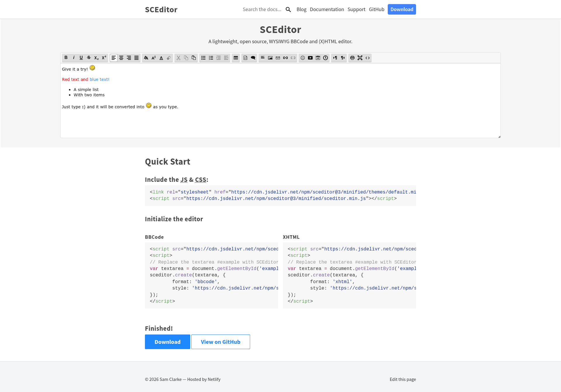Image resolution: width=561 pixels, height=392 pixels.
Task: Apply subscript formatting
Action: (96, 58)
